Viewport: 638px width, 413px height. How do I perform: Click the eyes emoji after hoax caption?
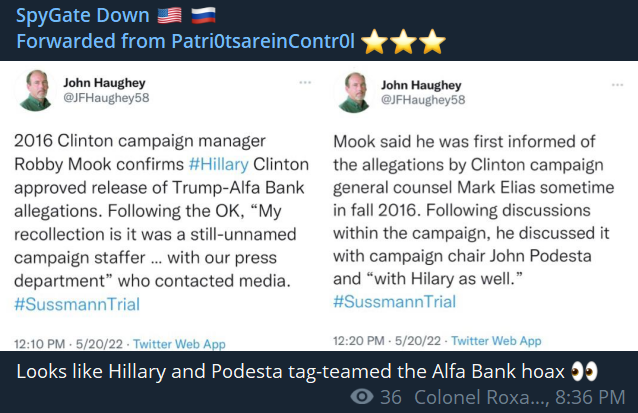pos(584,371)
